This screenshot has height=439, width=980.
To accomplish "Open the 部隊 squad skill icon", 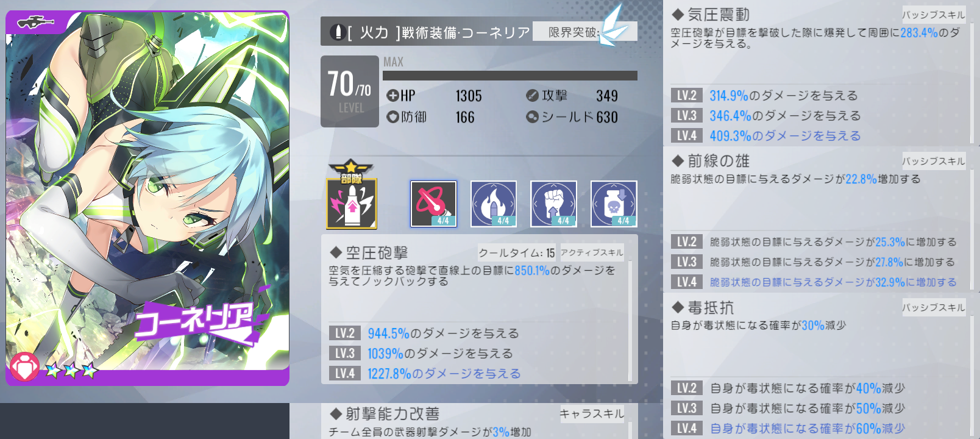I will tap(352, 195).
